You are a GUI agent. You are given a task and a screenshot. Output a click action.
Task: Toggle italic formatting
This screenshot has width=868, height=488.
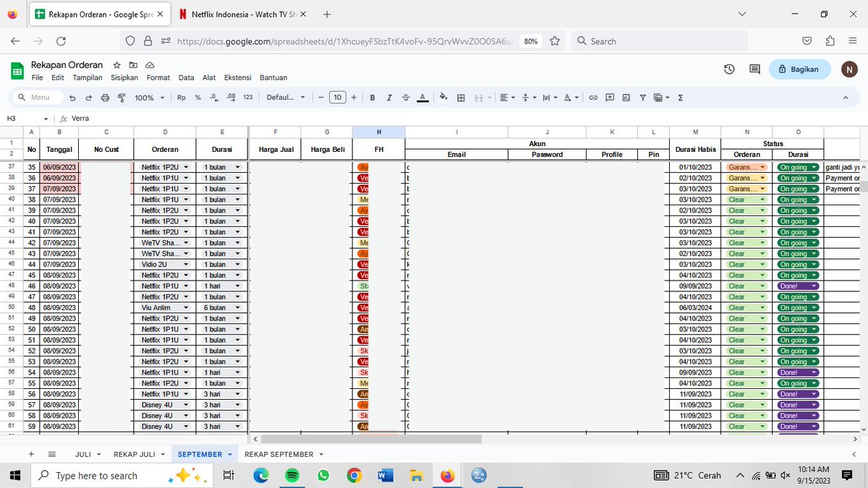coord(388,98)
